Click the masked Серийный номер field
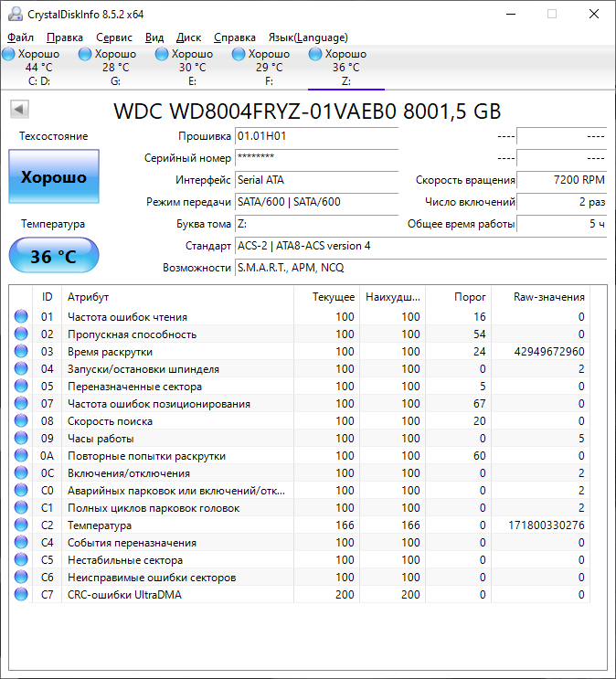 (316, 157)
